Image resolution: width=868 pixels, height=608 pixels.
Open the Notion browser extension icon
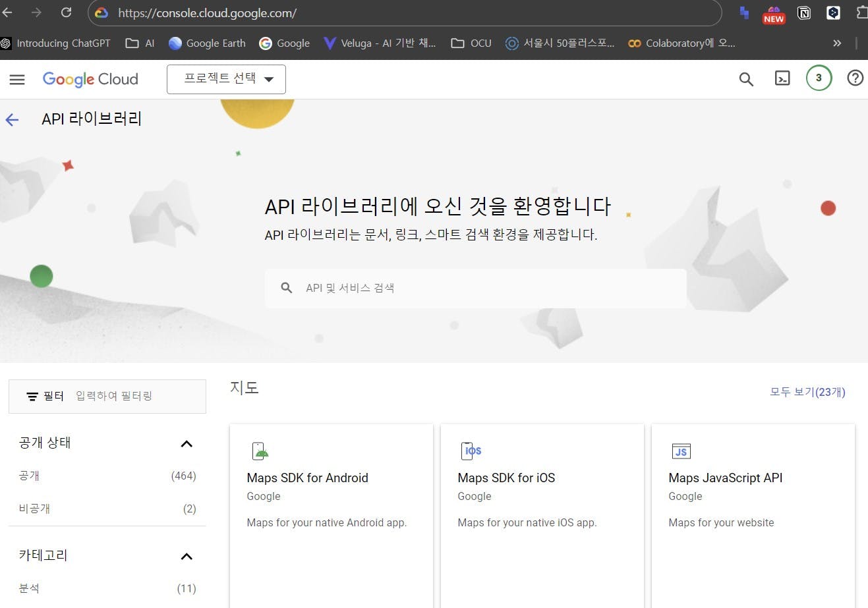click(804, 13)
